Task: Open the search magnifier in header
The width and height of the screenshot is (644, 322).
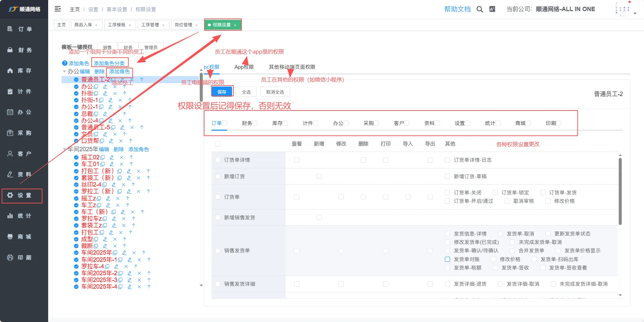Action: (480, 9)
